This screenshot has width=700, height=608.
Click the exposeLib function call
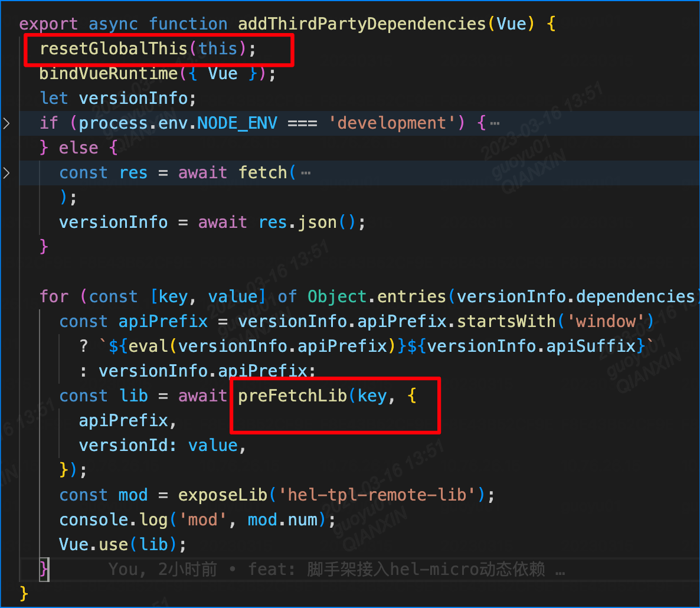[x=223, y=495]
